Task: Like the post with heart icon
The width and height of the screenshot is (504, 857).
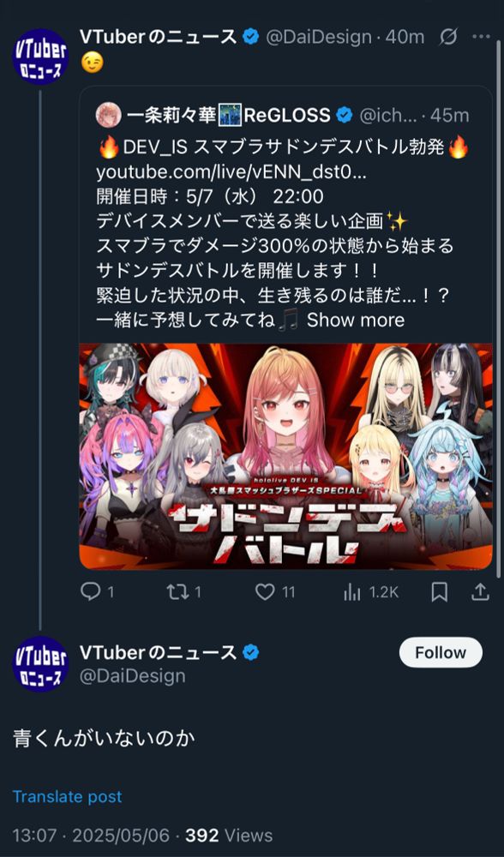Action: click(x=266, y=592)
